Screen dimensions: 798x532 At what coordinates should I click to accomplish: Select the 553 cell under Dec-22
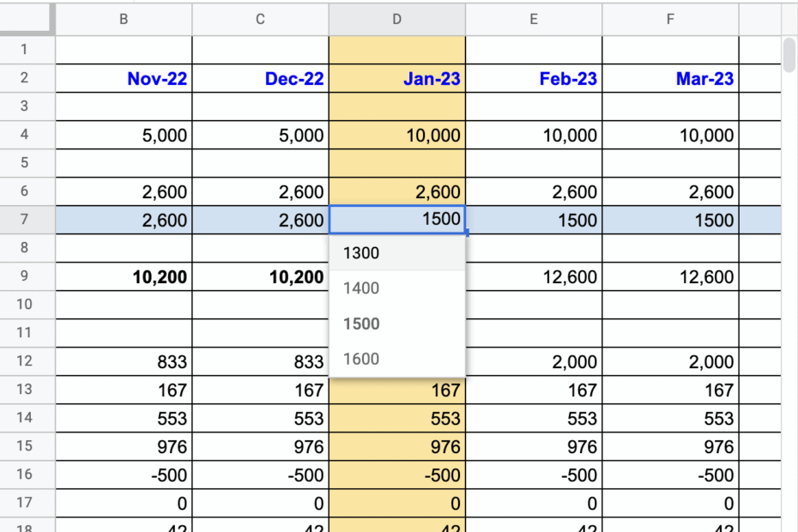point(260,418)
